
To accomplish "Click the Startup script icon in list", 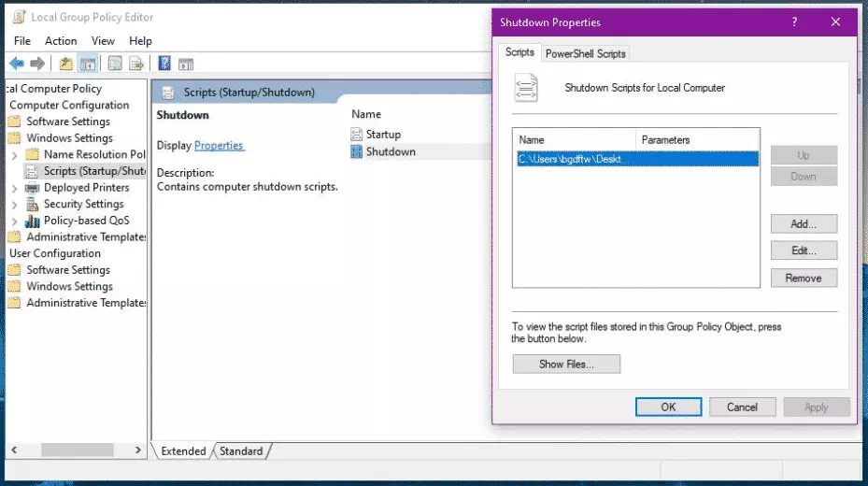I will pyautogui.click(x=357, y=134).
